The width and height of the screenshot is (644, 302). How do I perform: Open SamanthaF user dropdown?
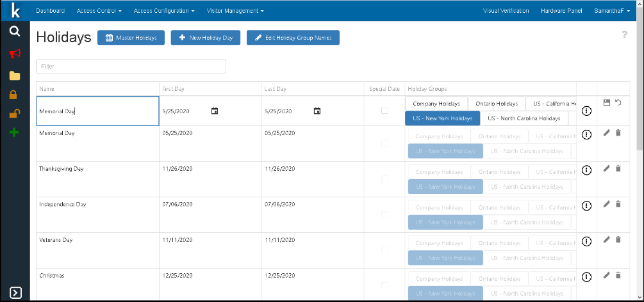[612, 11]
